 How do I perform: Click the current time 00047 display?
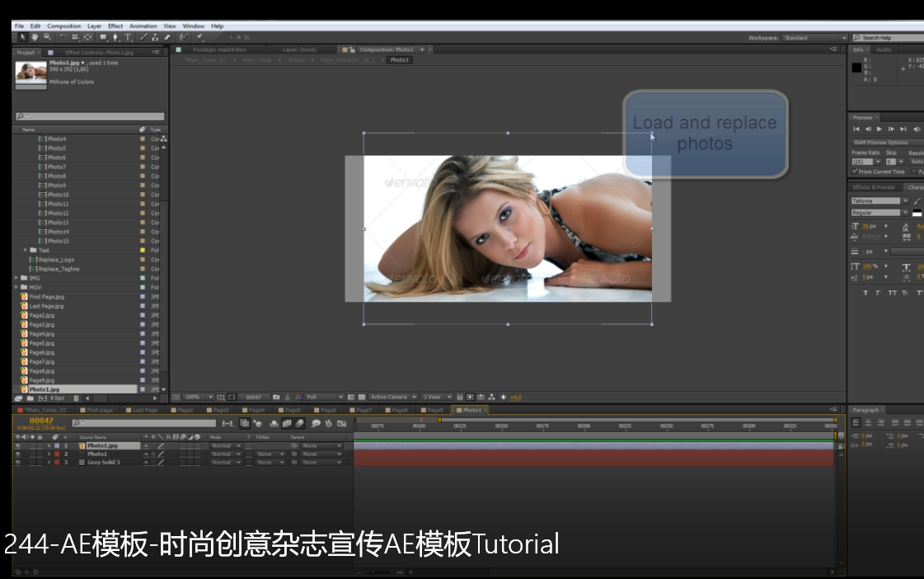click(x=41, y=421)
